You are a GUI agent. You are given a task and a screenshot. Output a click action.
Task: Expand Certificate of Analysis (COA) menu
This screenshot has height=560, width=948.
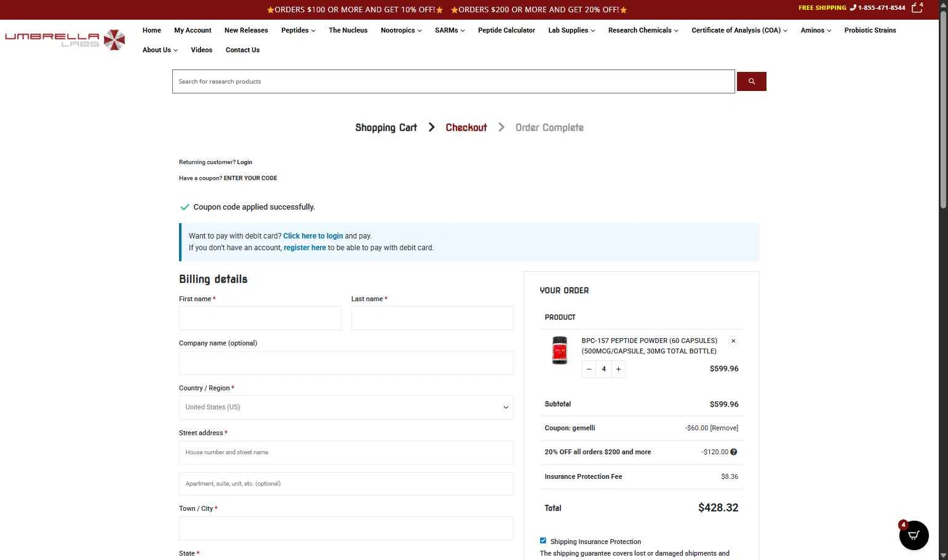tap(739, 30)
